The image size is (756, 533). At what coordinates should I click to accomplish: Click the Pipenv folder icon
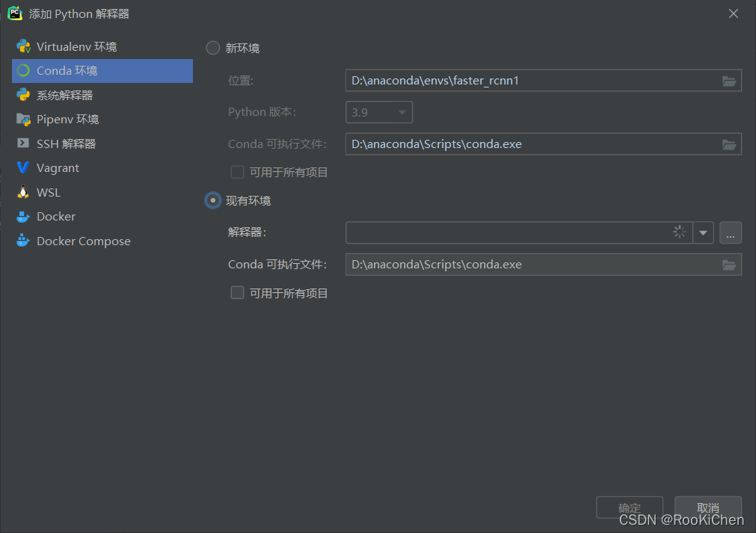pos(23,119)
